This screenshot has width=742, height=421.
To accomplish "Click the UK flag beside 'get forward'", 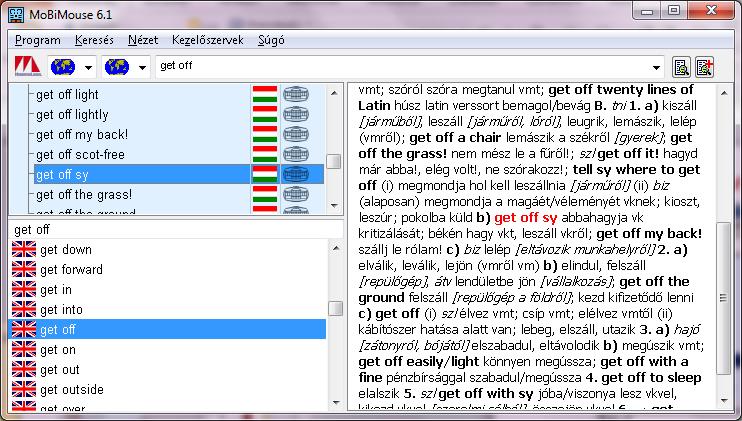I will [24, 269].
